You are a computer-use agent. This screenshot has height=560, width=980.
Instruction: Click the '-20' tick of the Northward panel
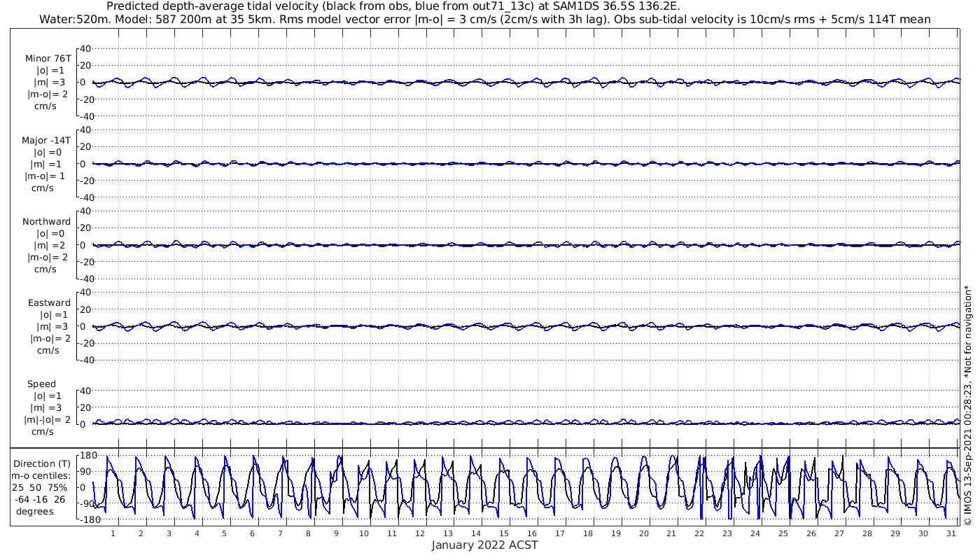pyautogui.click(x=86, y=262)
